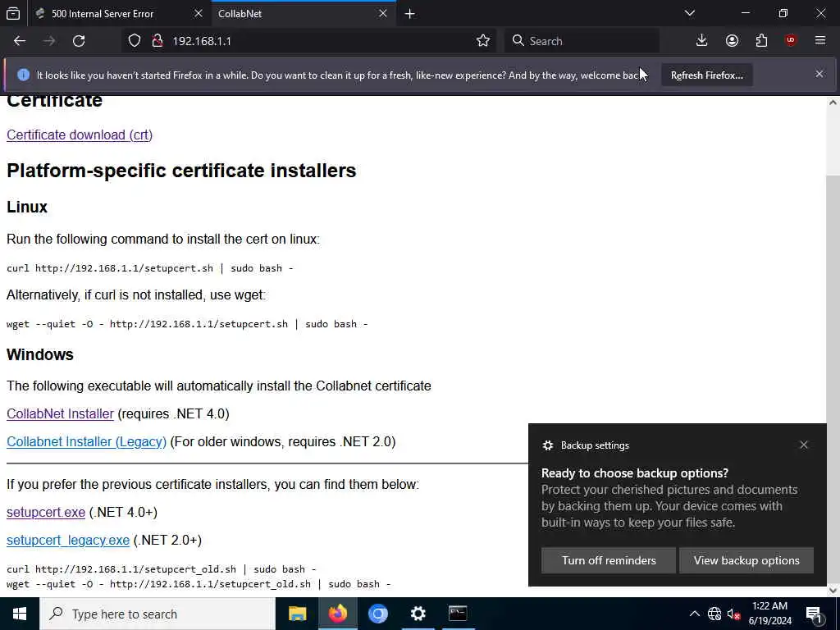The image size is (840, 630).
Task: Download setupcert.exe link
Action: (46, 512)
